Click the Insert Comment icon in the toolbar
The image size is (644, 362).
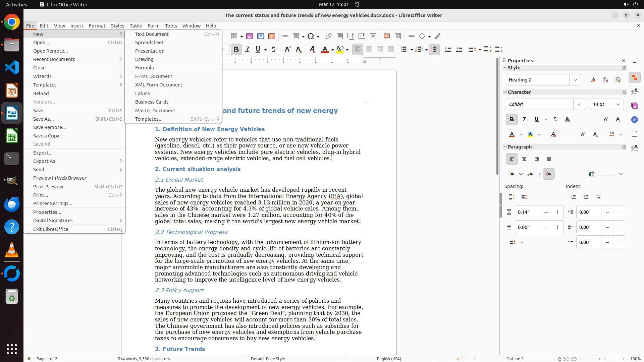(386, 36)
